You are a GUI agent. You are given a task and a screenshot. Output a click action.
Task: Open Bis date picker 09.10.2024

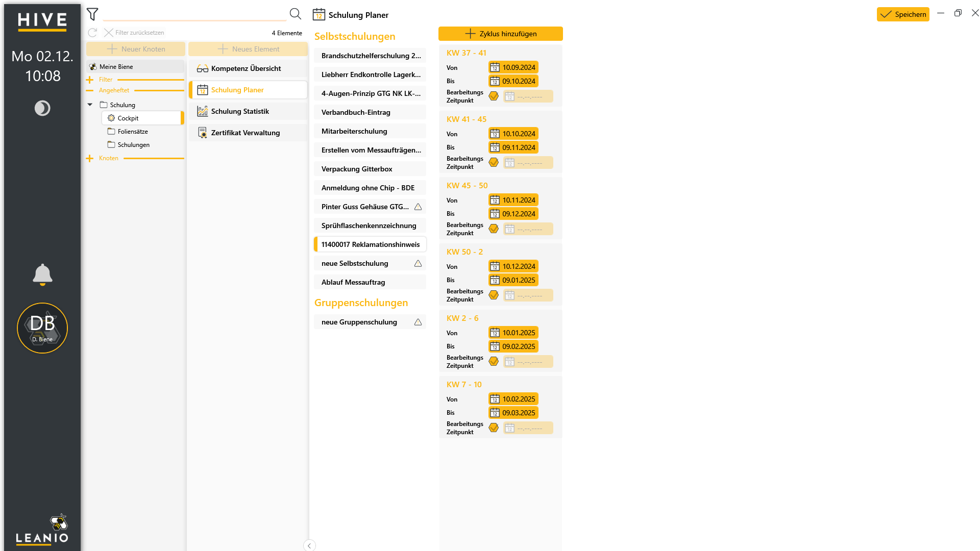pyautogui.click(x=513, y=81)
